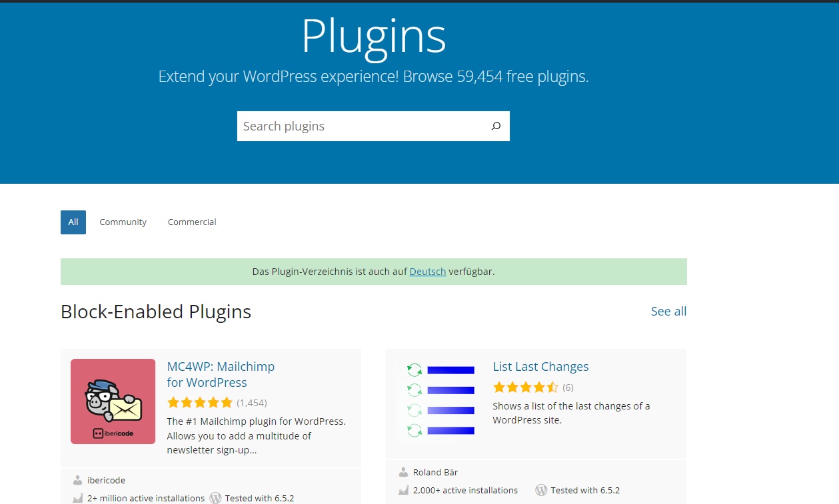The height and width of the screenshot is (504, 839).
Task: Click the Mailchimp plugin star rating
Action: tap(200, 403)
